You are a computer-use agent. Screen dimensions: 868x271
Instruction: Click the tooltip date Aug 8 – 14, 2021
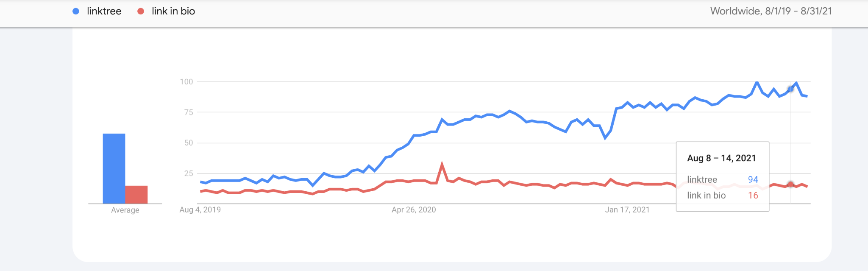coord(721,158)
